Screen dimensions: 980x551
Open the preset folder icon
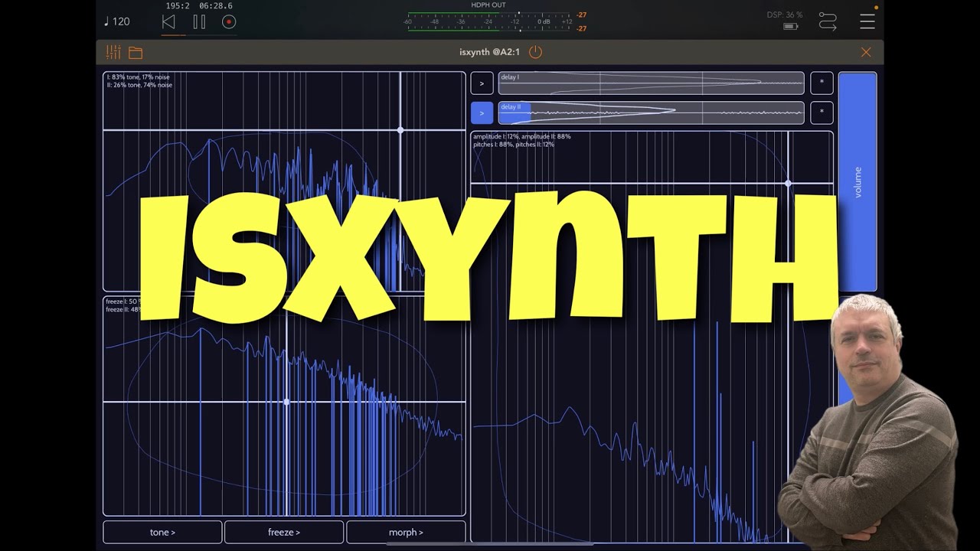tap(136, 53)
